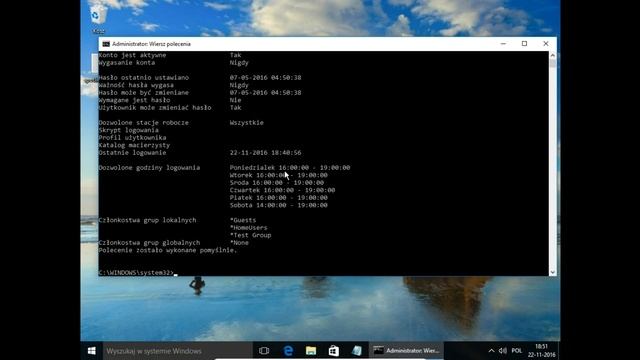This screenshot has width=640, height=360.
Task: Click the '*Test Group' group entry
Action: pos(250,235)
